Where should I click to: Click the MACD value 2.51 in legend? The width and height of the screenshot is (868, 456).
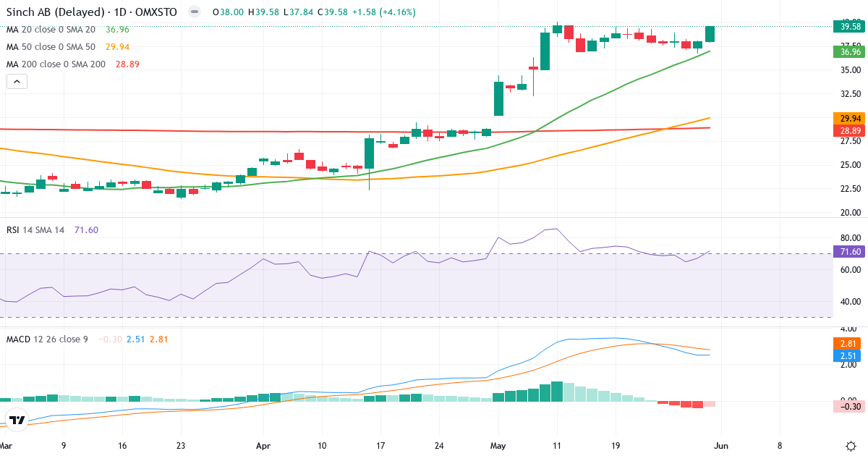click(x=136, y=339)
